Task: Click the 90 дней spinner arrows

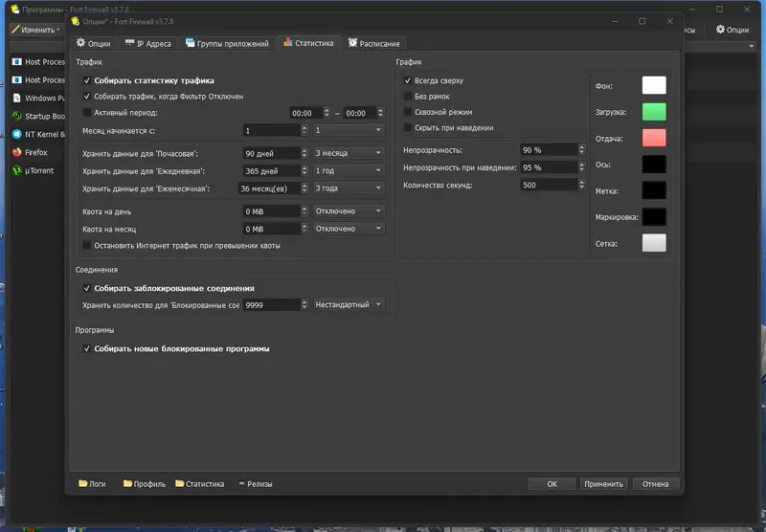Action: point(304,153)
